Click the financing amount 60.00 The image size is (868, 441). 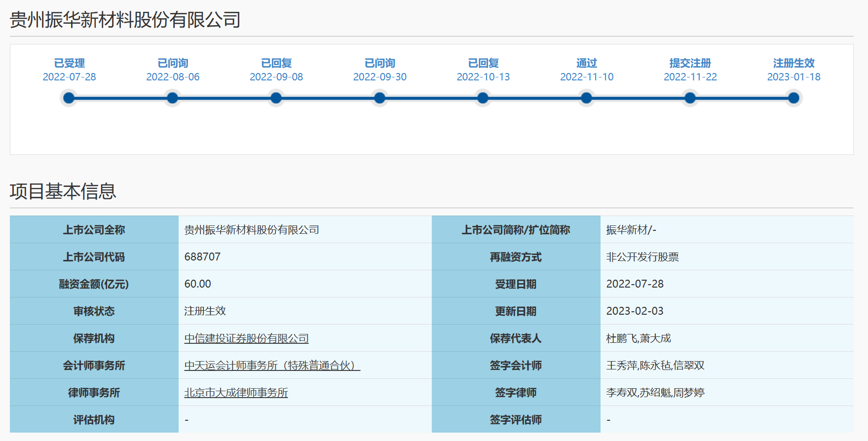pos(197,284)
